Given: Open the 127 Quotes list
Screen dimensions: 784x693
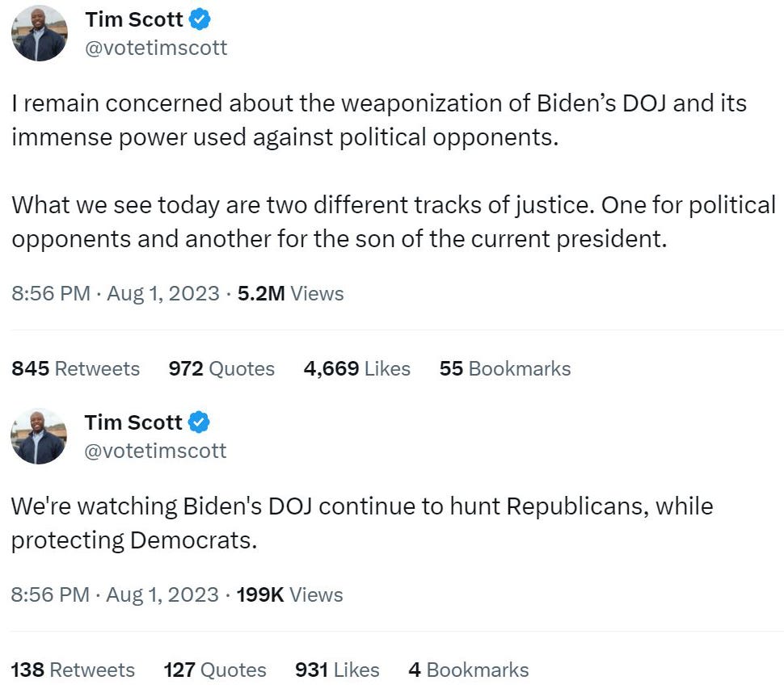Looking at the screenshot, I should coord(214,670).
